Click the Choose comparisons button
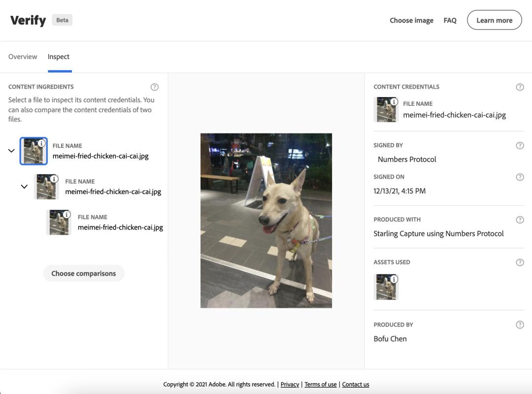Screen dimensions: 532x394 (x=84, y=273)
